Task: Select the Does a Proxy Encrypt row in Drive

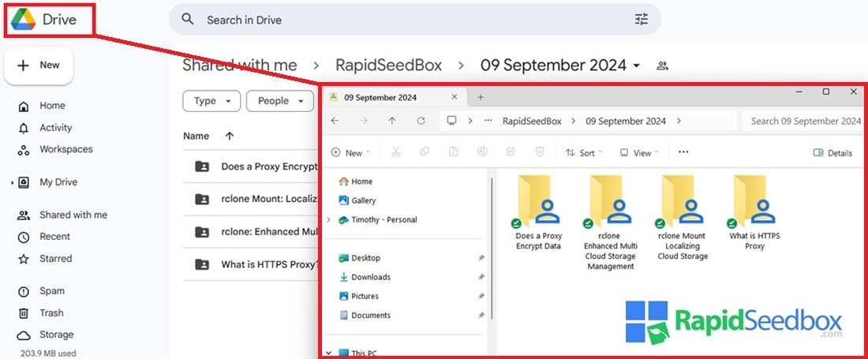Action: tap(251, 166)
